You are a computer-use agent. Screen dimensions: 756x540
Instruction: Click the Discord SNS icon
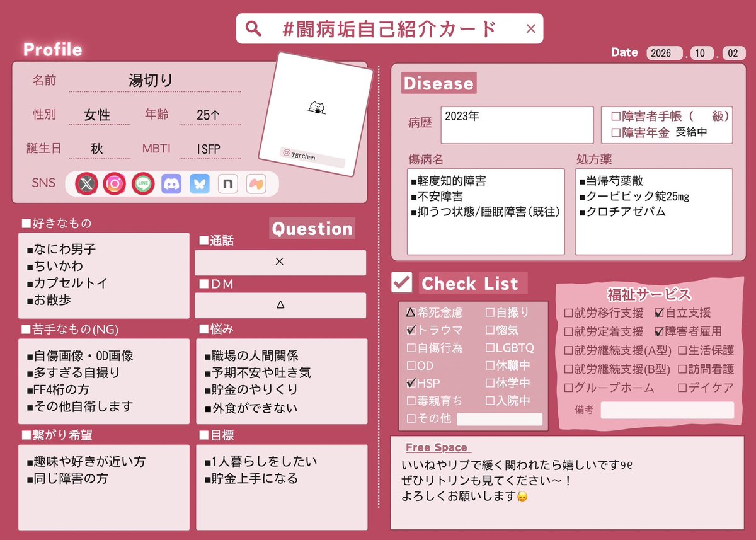coord(171,183)
